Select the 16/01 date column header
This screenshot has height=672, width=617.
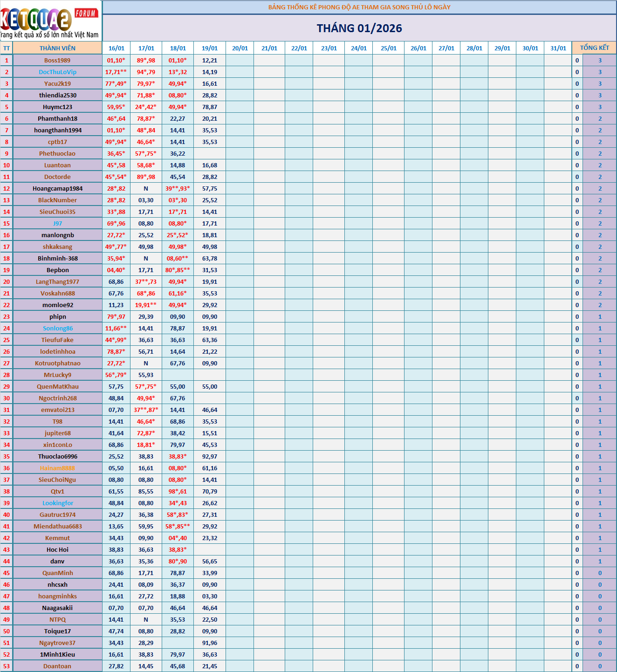pyautogui.click(x=117, y=48)
